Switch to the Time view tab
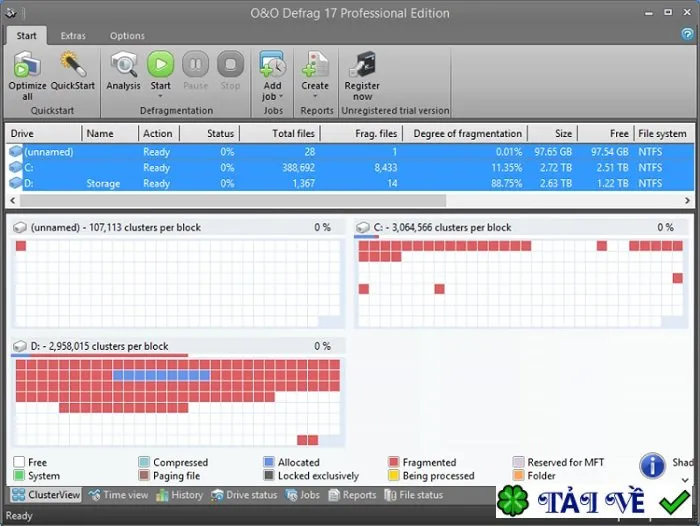Image resolution: width=700 pixels, height=526 pixels. (x=119, y=495)
